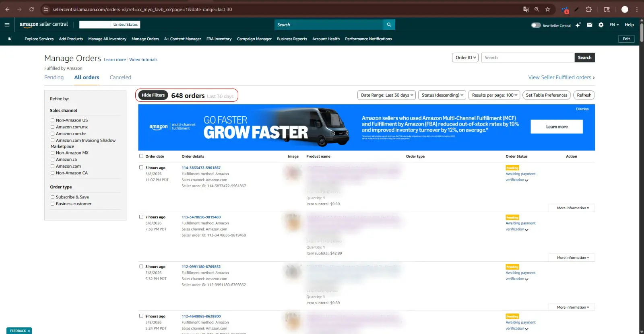Open the Status (descending) sort dropdown
The image size is (644, 334).
click(442, 95)
